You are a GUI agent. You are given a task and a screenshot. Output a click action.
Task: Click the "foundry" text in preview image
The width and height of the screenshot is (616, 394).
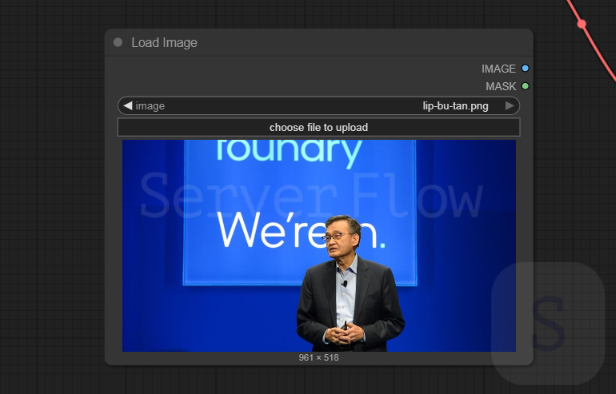click(289, 151)
